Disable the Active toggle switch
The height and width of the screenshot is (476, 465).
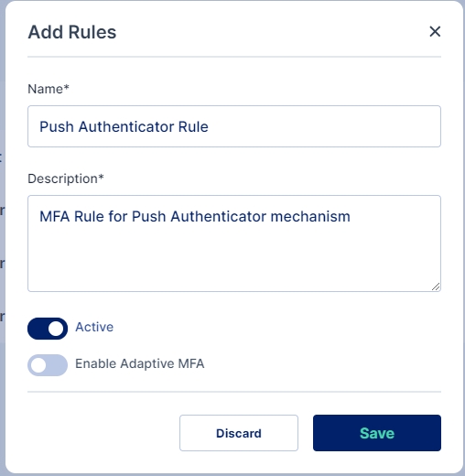point(48,329)
